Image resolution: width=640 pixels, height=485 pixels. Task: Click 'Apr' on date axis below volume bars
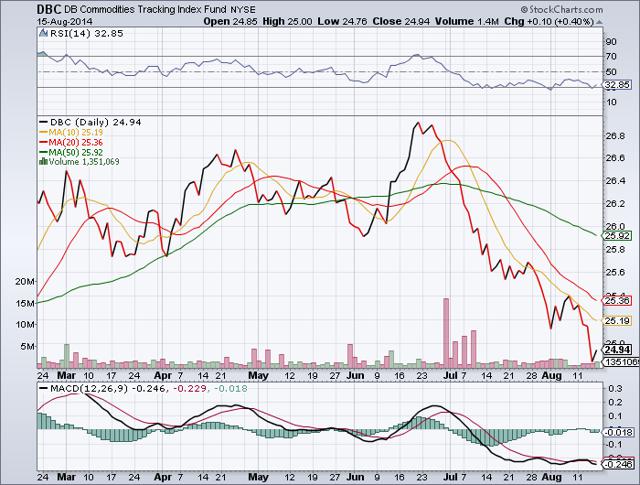[163, 375]
